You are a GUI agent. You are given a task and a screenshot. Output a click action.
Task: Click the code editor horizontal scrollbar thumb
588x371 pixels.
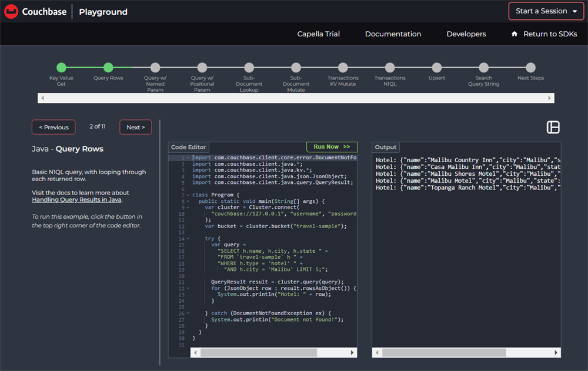pyautogui.click(x=259, y=353)
